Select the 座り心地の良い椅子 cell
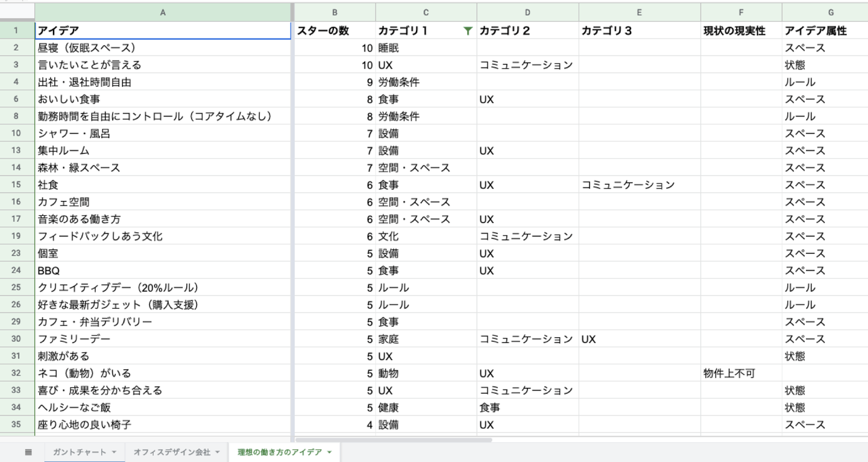This screenshot has height=462, width=868. pyautogui.click(x=163, y=425)
